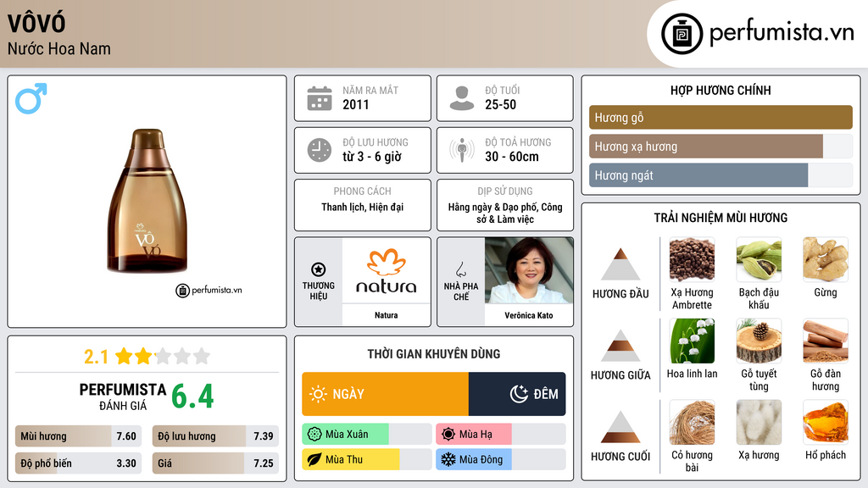Click the clock icon beside Độ lưu hương
868x488 pixels.
(320, 150)
